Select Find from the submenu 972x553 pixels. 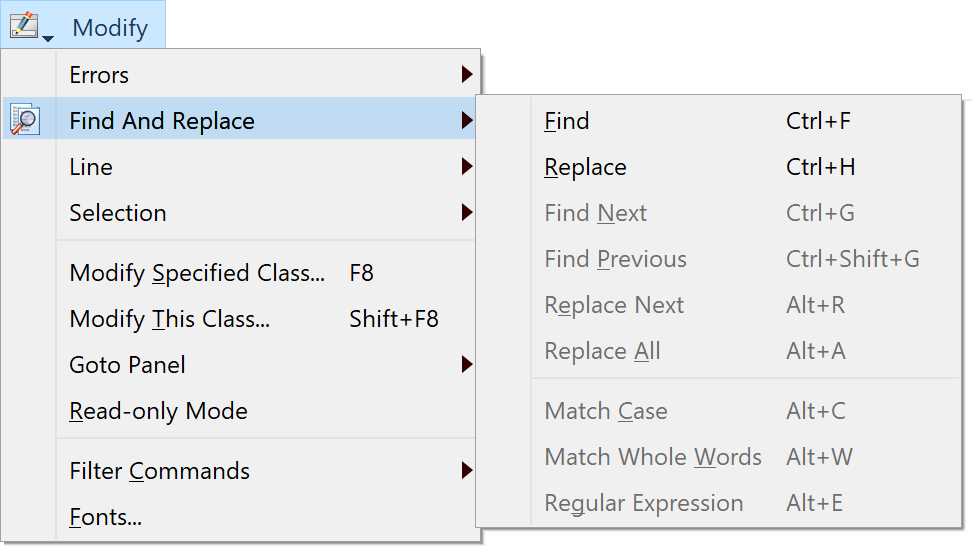pyautogui.click(x=746, y=121)
